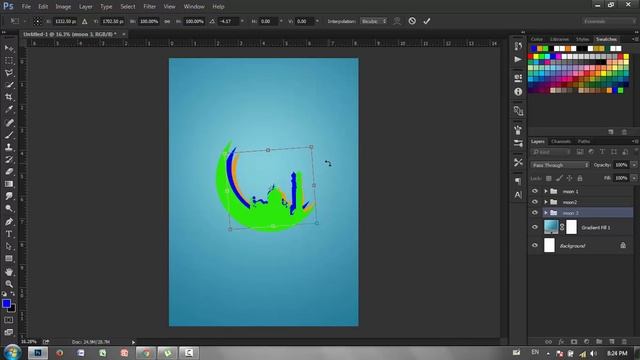Viewport: 640px width, 360px height.
Task: Switch to the Styles tab
Action: pyautogui.click(x=582, y=39)
